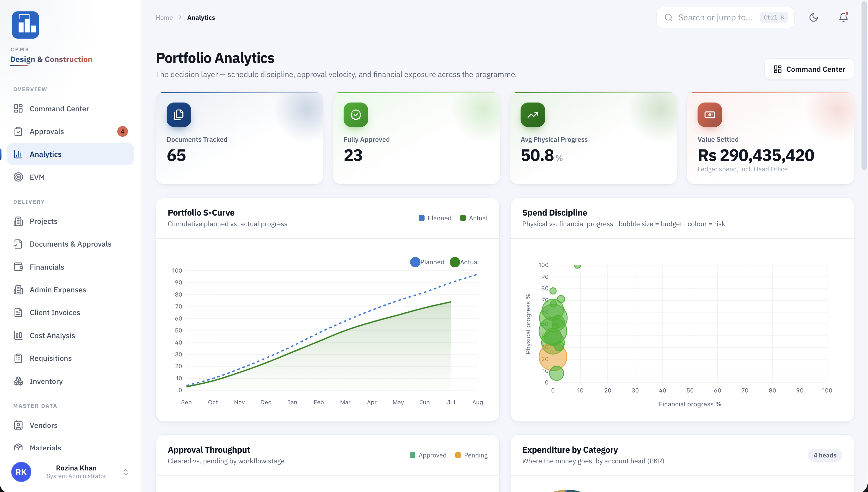Click the Inventory boxes icon

(18, 381)
